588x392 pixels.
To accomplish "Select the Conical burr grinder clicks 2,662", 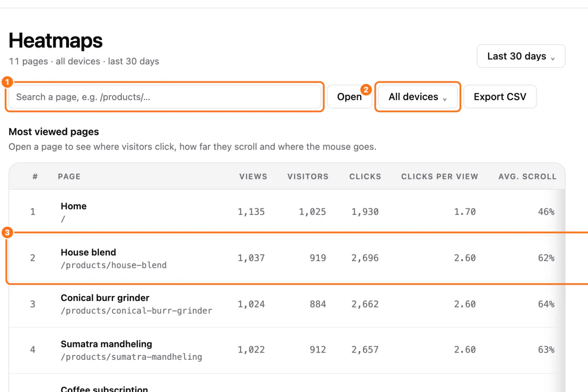I will pos(365,304).
